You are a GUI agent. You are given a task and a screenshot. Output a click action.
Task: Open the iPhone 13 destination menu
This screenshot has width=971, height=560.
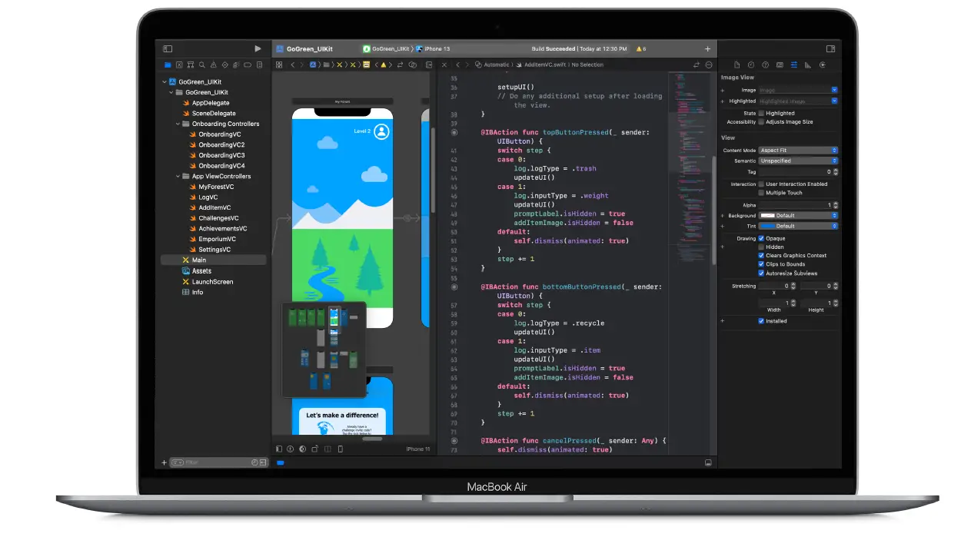click(439, 48)
